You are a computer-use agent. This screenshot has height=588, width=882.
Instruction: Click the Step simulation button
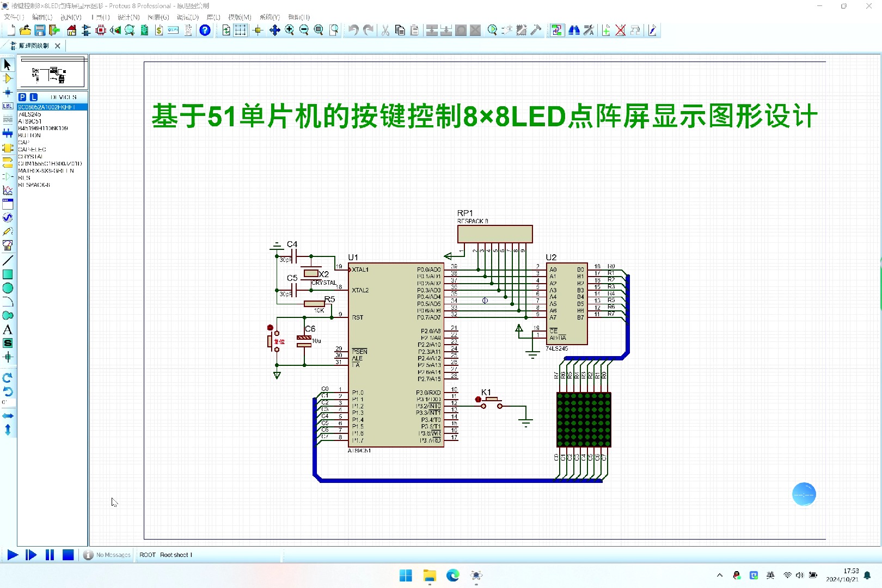click(31, 555)
